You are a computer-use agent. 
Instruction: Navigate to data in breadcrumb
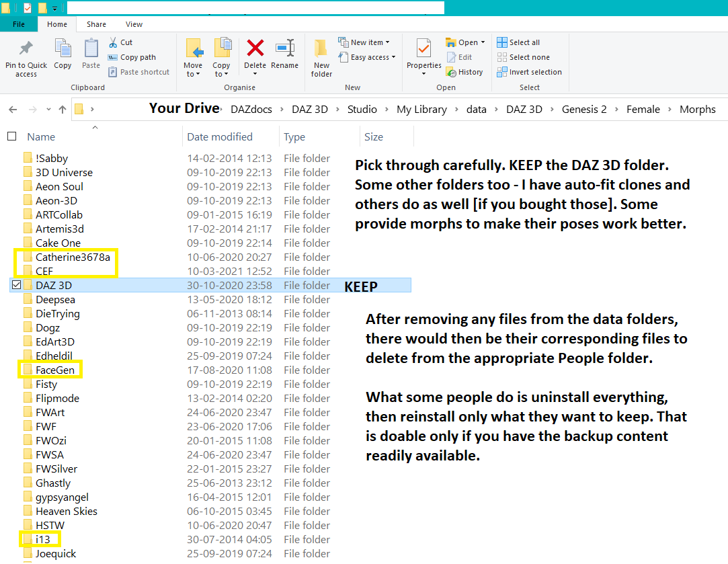coord(477,110)
